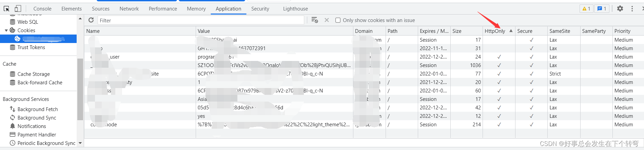The width and height of the screenshot is (644, 150).
Task: Clear all cookies with the filter-clear icon
Action: 314,20
